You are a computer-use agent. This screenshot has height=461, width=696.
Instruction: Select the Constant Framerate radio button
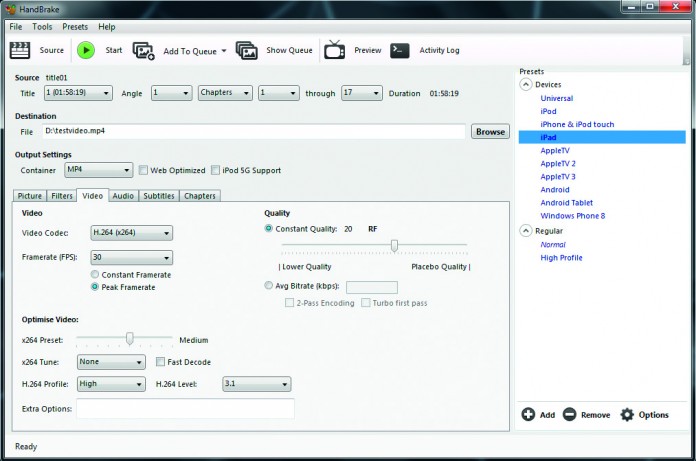tap(95, 274)
